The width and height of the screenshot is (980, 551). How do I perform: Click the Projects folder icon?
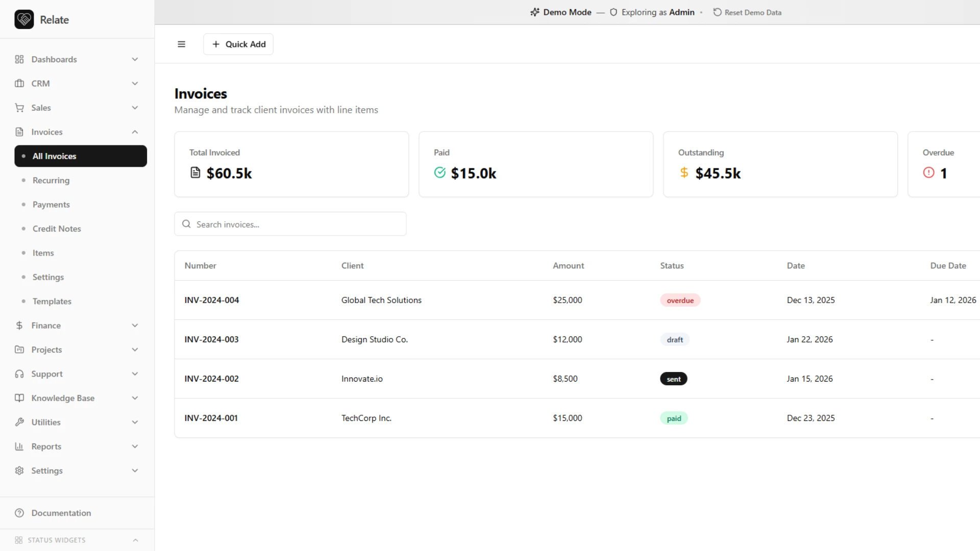[19, 349]
